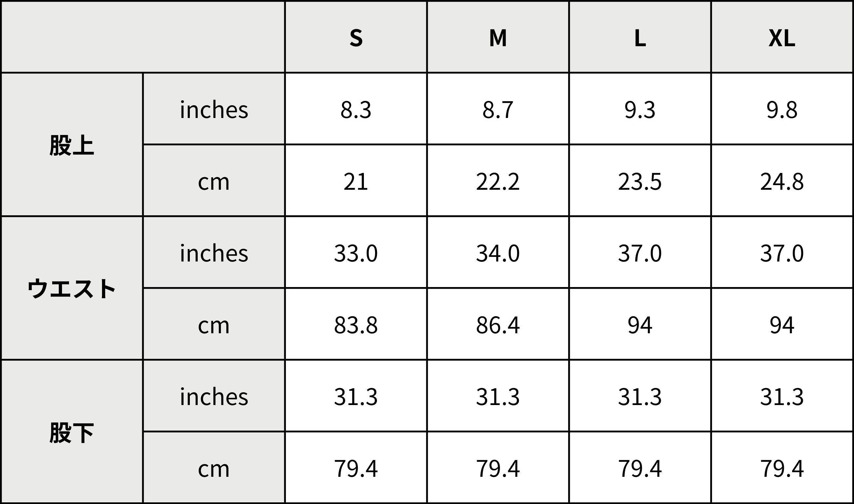
Task: Click the S size column header
Action: (356, 37)
